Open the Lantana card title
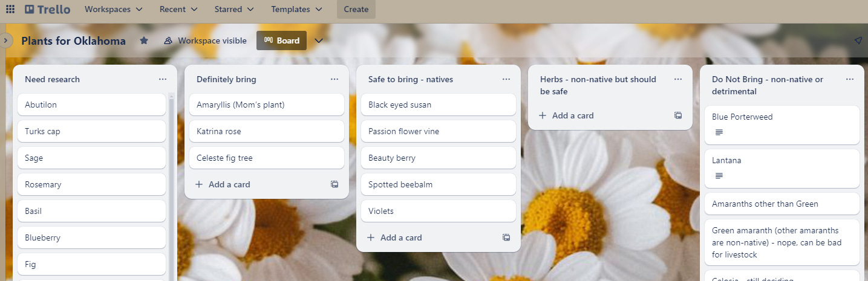Viewport: 868px width, 281px height. pos(726,160)
